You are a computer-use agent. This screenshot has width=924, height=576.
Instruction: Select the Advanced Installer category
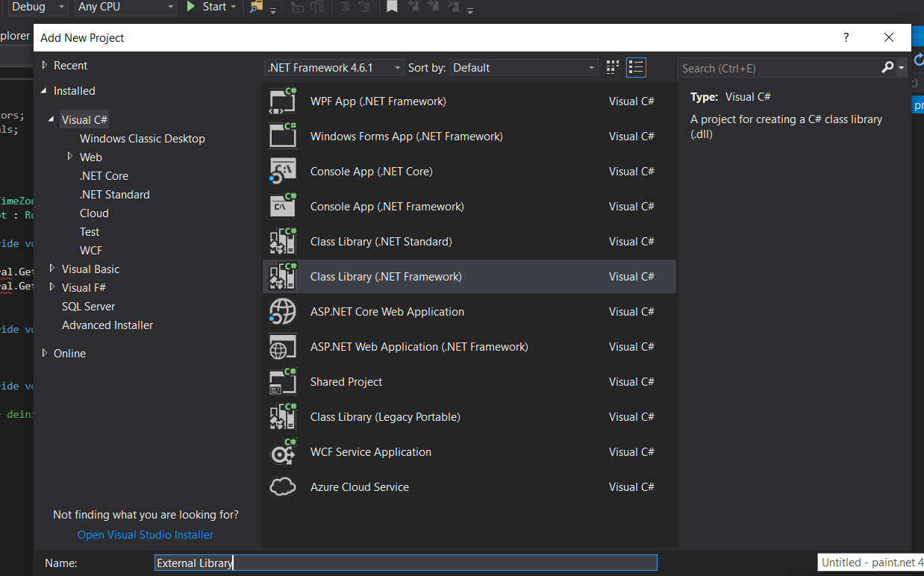[x=107, y=325]
